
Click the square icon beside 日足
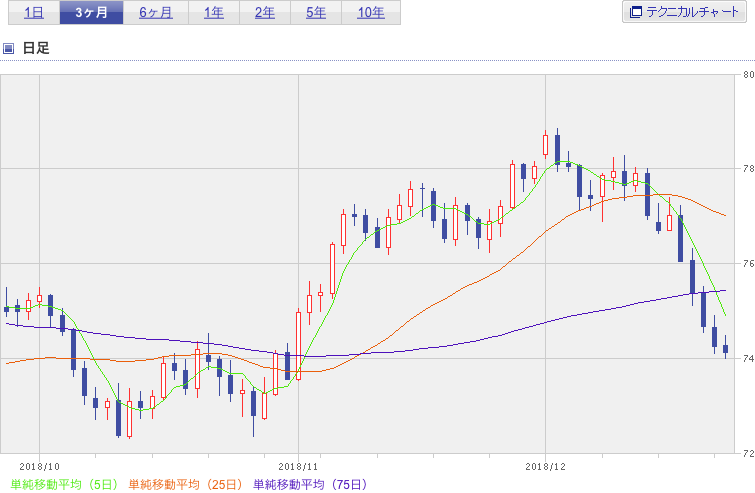[x=8, y=48]
